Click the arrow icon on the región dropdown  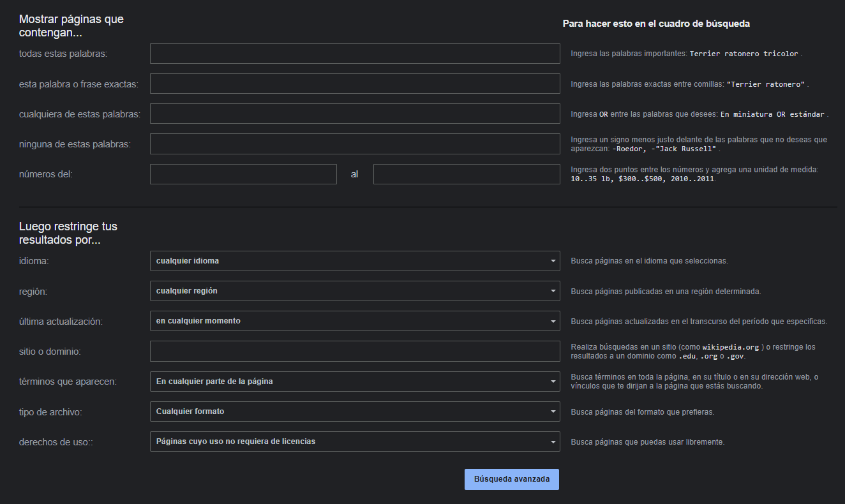coord(553,291)
